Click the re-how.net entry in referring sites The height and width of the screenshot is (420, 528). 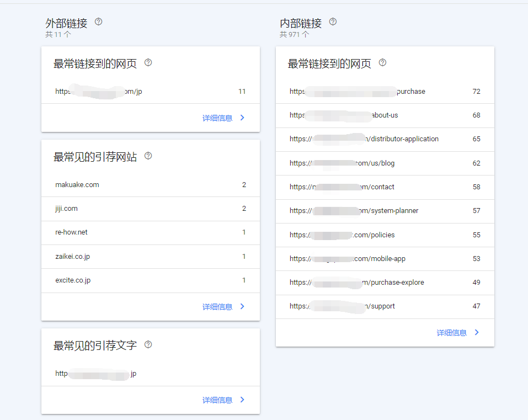(x=149, y=232)
